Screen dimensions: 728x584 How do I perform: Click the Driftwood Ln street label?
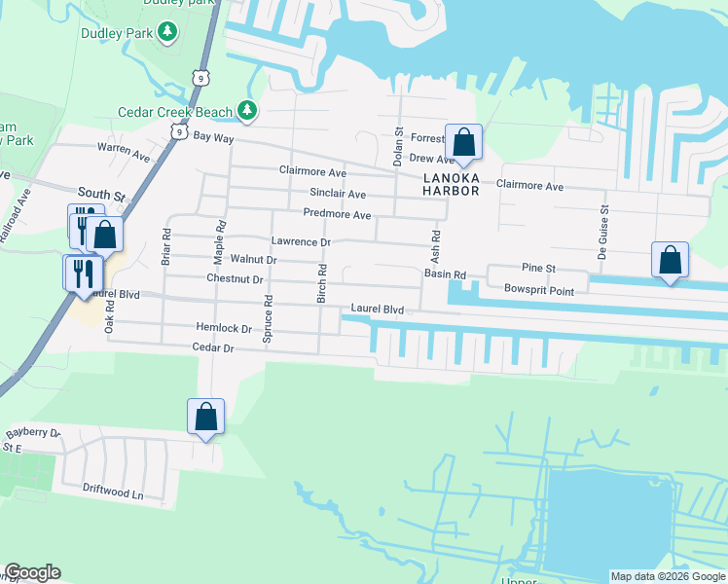coord(113,492)
